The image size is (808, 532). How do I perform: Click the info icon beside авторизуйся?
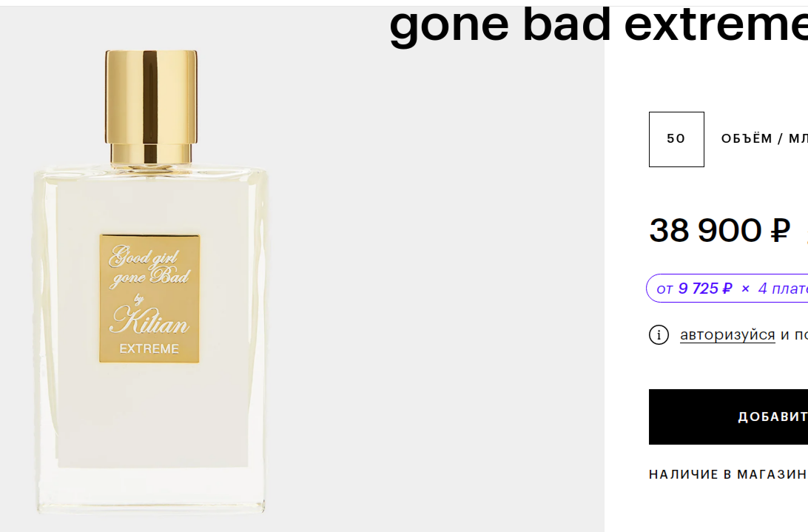coord(659,335)
